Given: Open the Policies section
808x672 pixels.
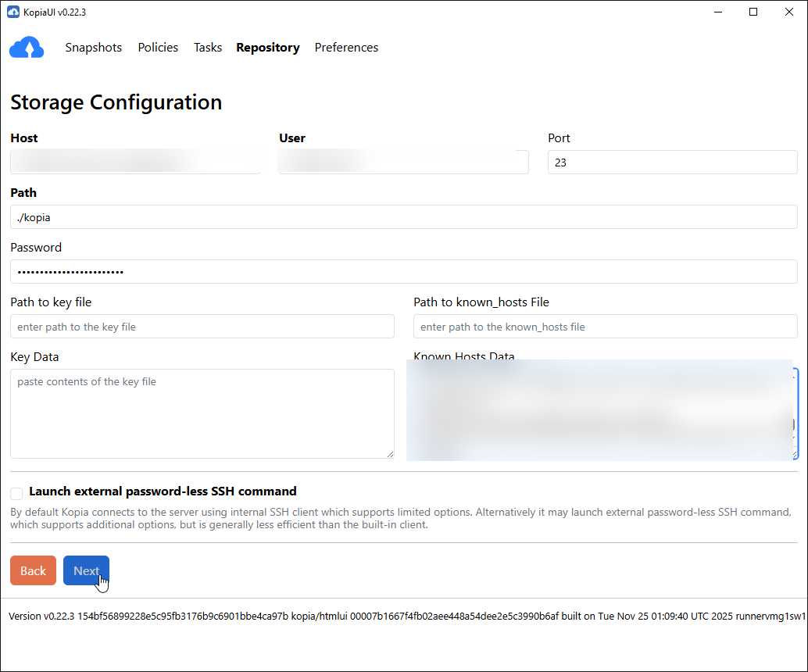Looking at the screenshot, I should click(158, 48).
